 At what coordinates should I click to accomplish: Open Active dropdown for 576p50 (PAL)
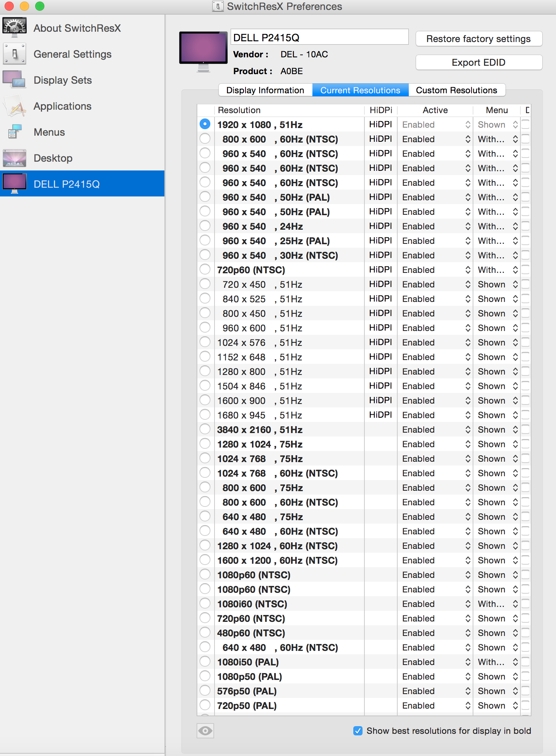(436, 691)
